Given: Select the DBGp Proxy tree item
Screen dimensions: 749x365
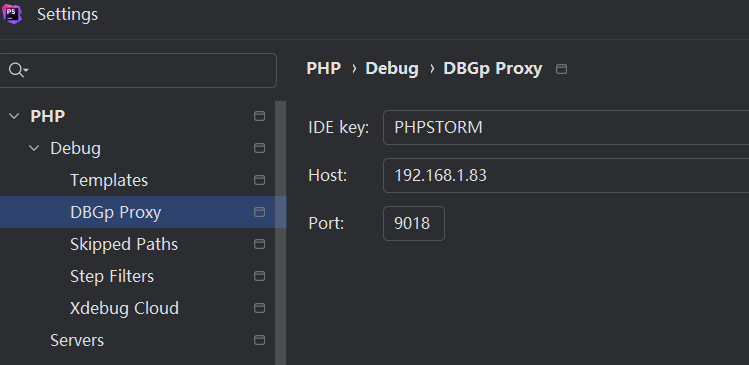Looking at the screenshot, I should [143, 212].
